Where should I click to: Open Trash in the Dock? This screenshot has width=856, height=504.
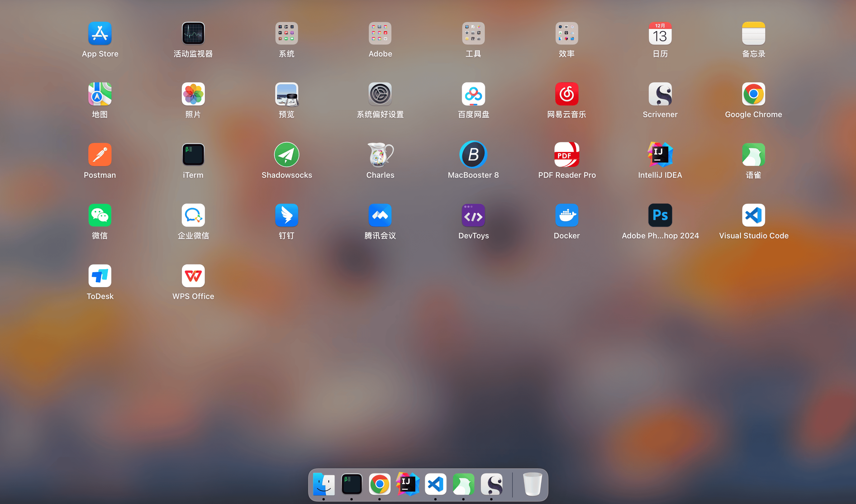(532, 484)
